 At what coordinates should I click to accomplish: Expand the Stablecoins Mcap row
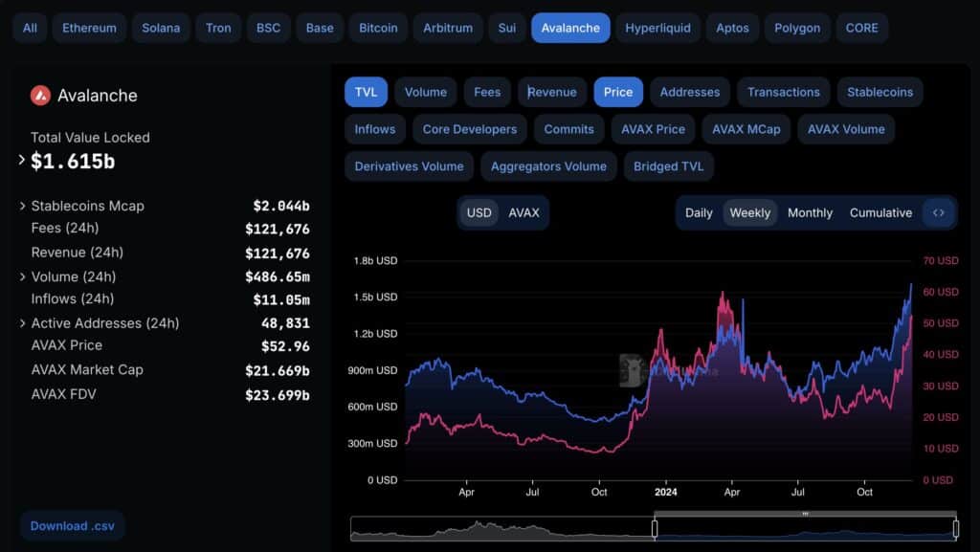[23, 206]
